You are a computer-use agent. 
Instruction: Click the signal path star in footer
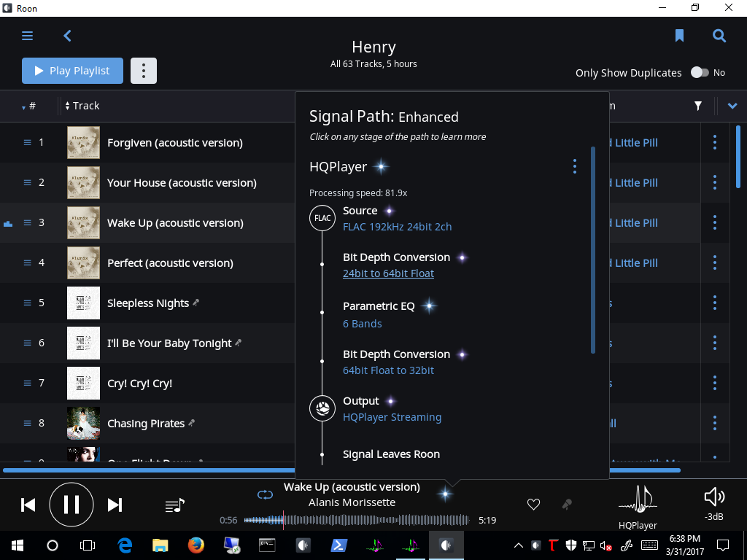coord(446,494)
